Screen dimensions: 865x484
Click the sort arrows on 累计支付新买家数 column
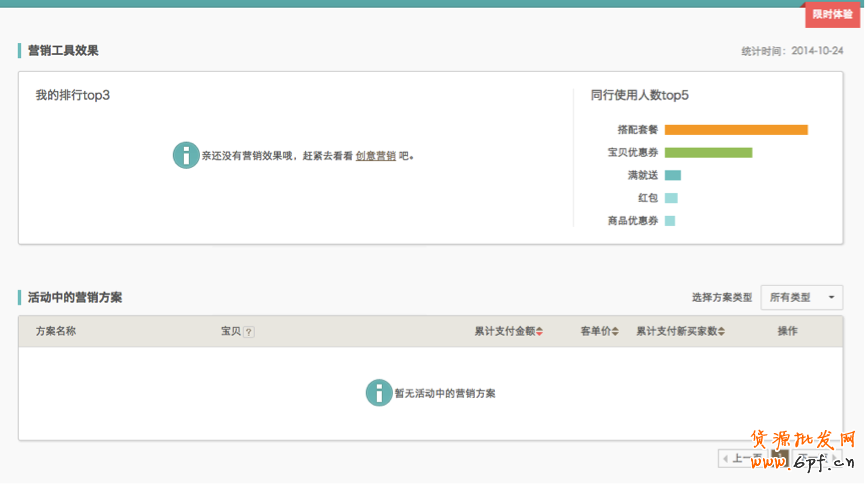coord(721,332)
